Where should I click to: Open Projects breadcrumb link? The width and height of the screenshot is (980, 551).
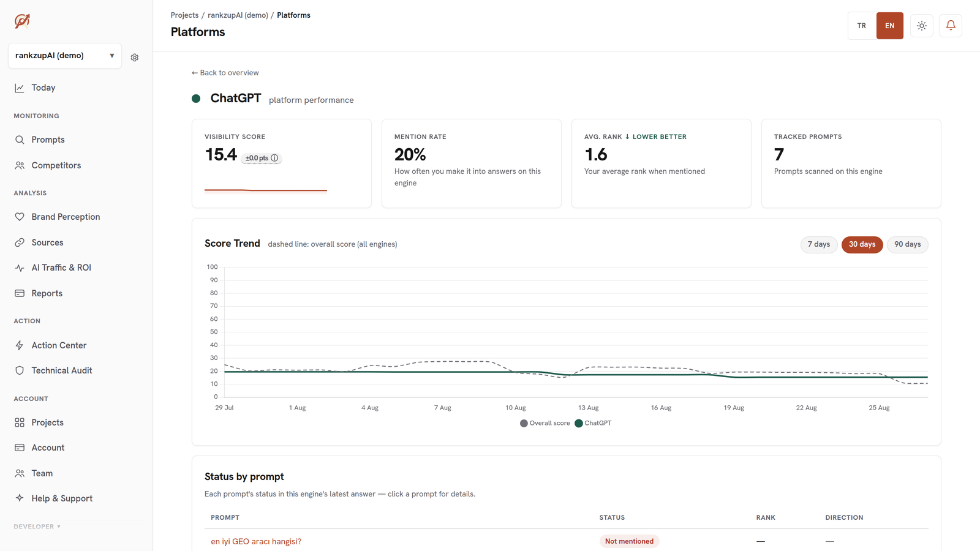[184, 15]
